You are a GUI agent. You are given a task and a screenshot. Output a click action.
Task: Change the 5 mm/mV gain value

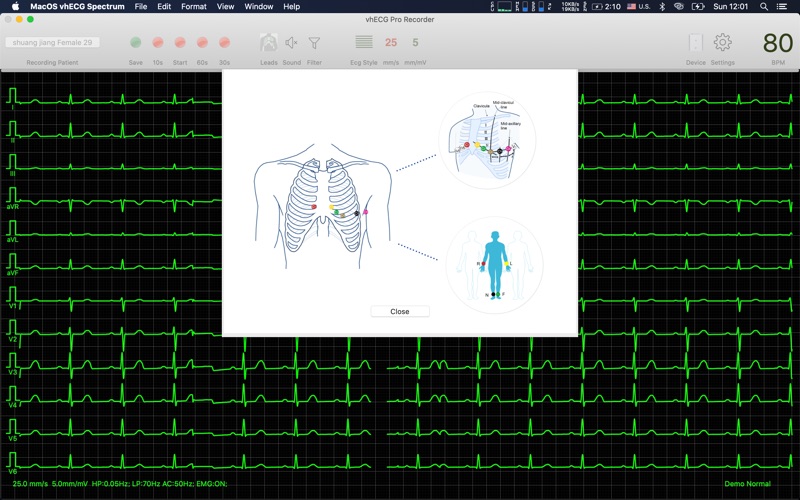pos(415,43)
